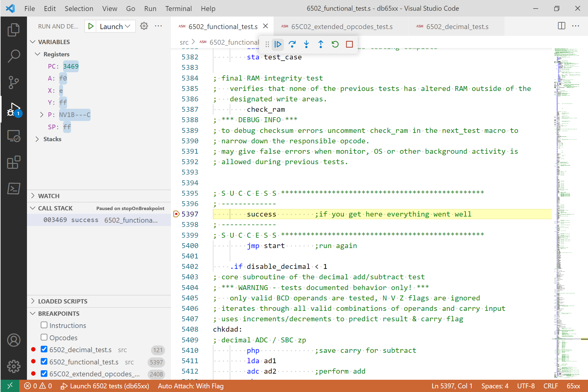Image resolution: width=588 pixels, height=392 pixels.
Task: Expand the P register entry
Action: (x=42, y=115)
